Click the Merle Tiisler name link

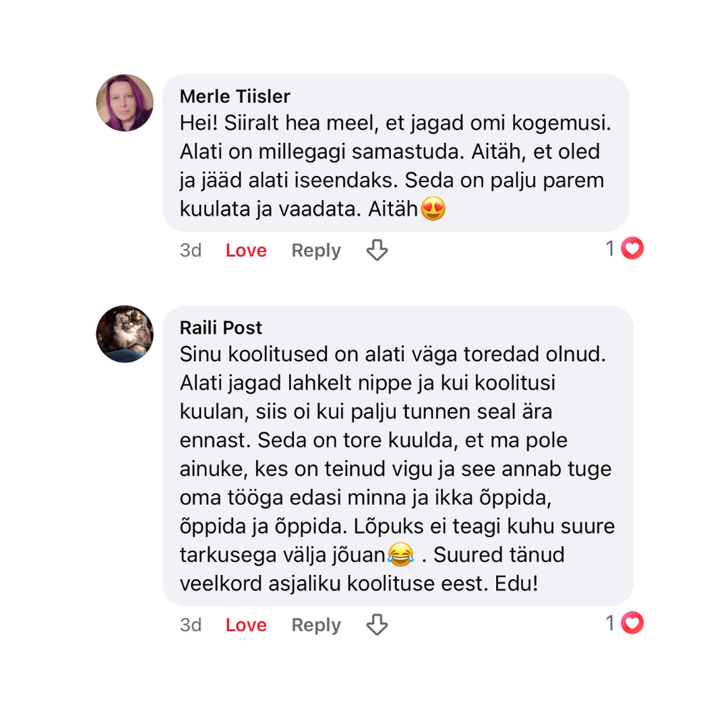point(235,96)
